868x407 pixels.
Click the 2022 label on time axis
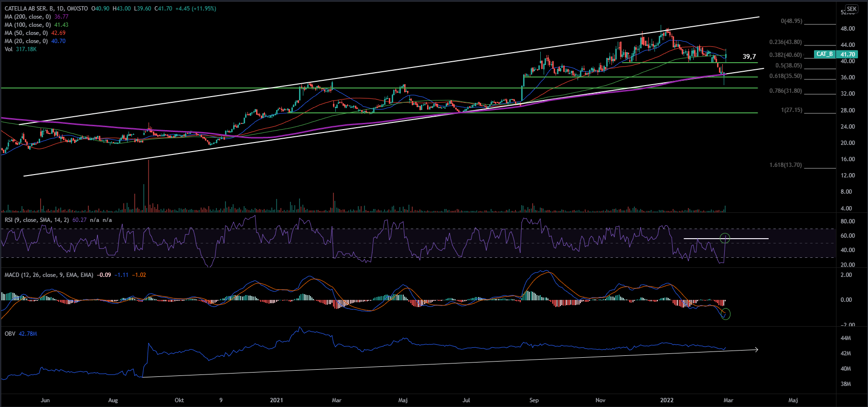(x=666, y=400)
